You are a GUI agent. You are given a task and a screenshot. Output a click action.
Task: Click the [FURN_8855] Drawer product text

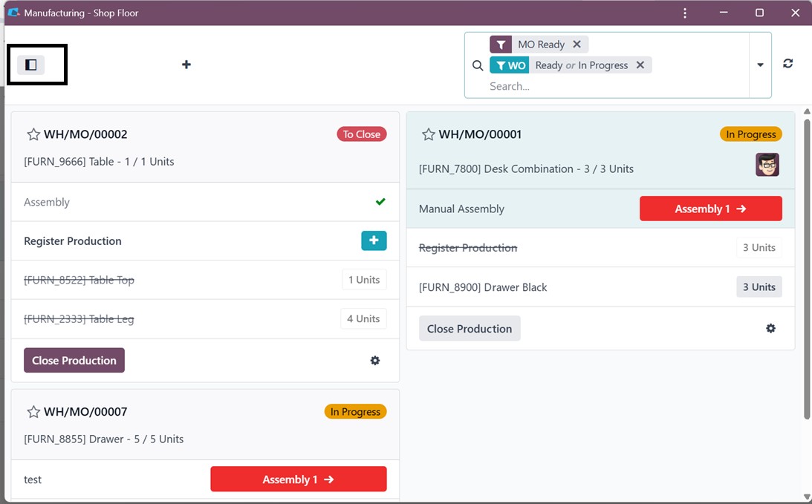[x=103, y=439]
